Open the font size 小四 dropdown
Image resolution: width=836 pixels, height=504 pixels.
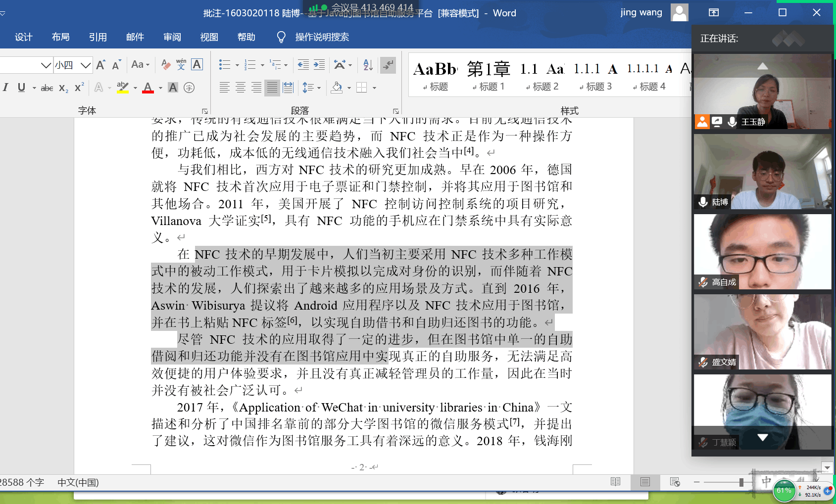tap(86, 65)
